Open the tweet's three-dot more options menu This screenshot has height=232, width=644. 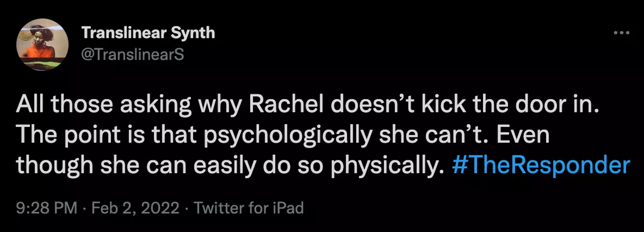[622, 33]
